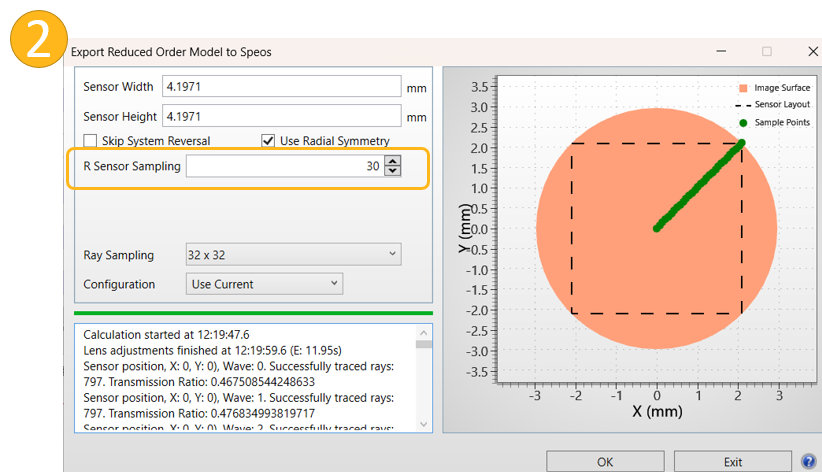Click log scrollbar down arrow
The height and width of the screenshot is (472, 822).
pos(424,424)
